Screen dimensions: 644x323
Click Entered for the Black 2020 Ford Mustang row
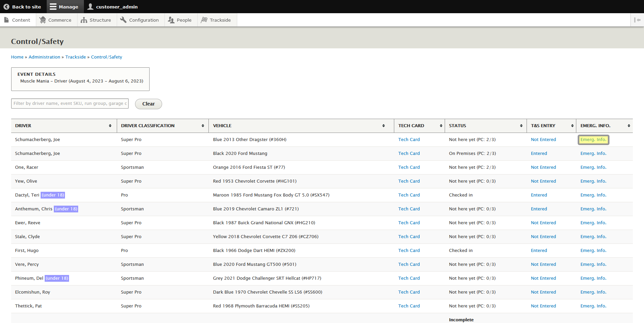(x=539, y=154)
